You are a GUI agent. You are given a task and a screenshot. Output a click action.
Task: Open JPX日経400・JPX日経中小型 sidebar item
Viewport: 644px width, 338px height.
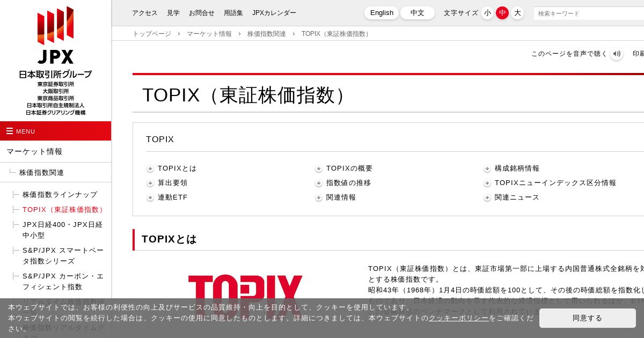point(63,230)
